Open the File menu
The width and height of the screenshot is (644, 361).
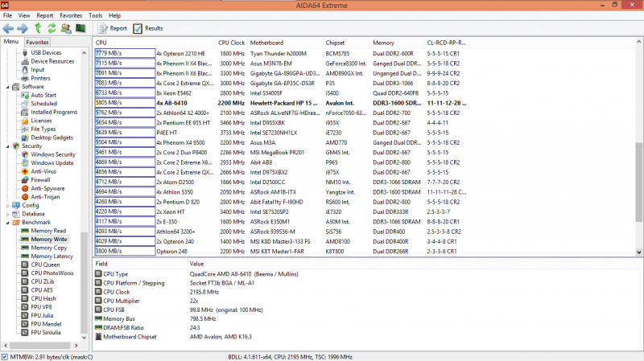click(x=7, y=15)
